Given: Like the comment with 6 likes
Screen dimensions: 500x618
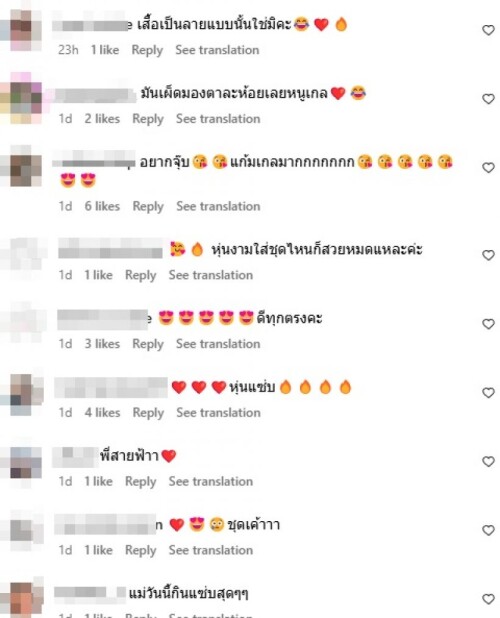Looking at the screenshot, I should pos(488,168).
